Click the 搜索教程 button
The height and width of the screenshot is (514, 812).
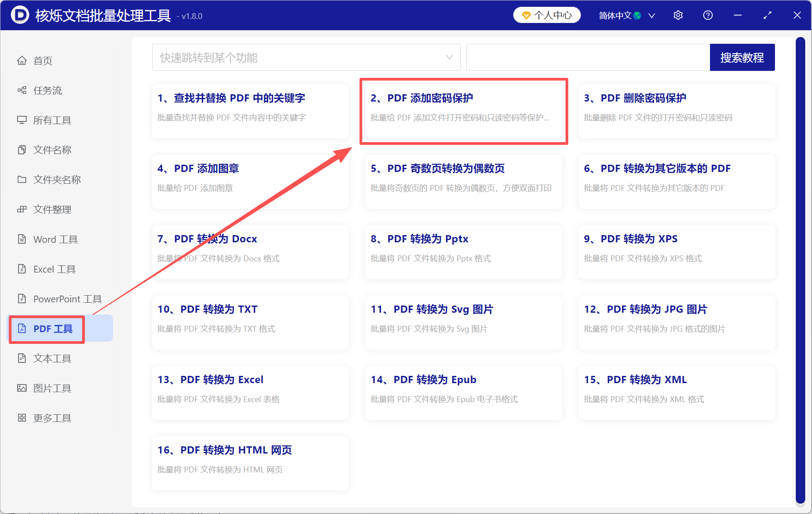[x=742, y=57]
